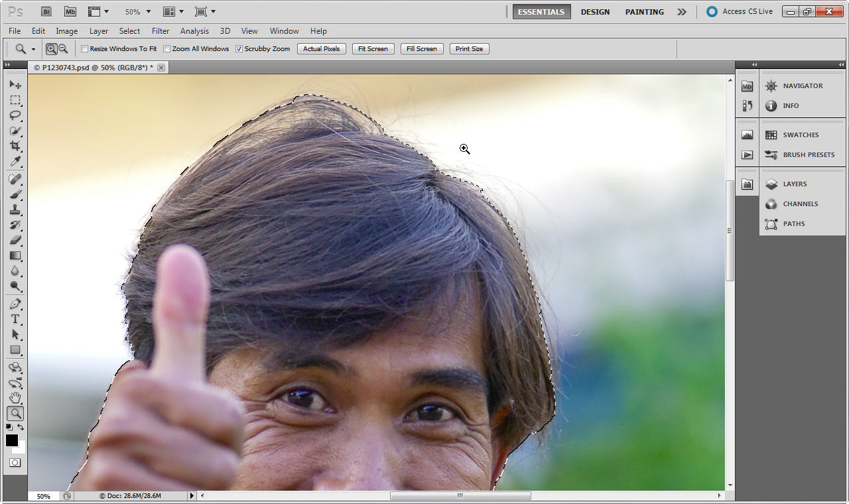Switch to the Painting workspace

(644, 11)
